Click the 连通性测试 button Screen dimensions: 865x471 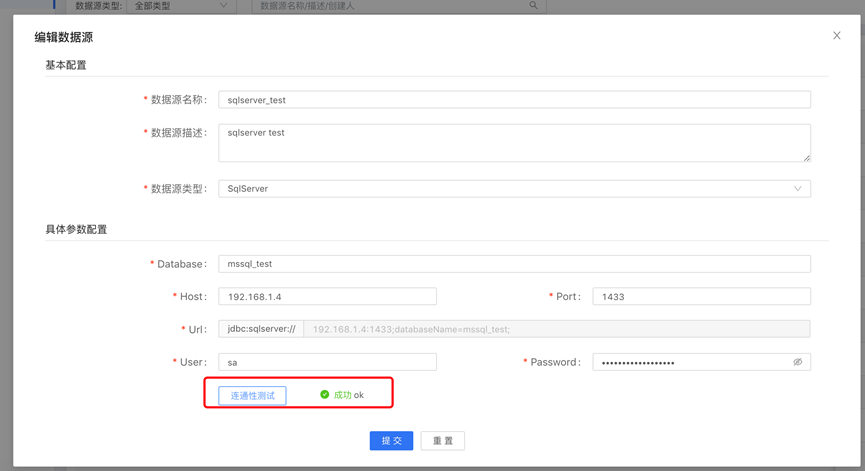[x=252, y=395]
